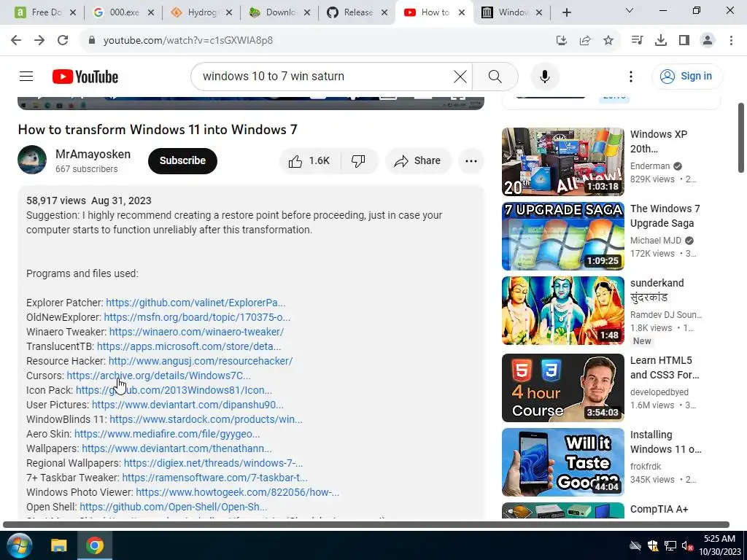Image resolution: width=747 pixels, height=560 pixels.
Task: Open YouTube settings three-dot menu
Action: point(631,76)
